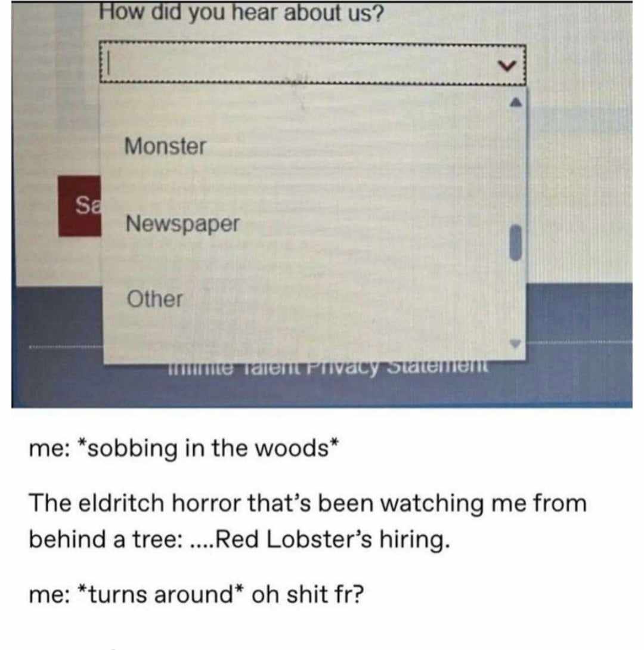Click the scrollbar down arrow
Viewport: 644px width, 650px height.
click(x=515, y=343)
